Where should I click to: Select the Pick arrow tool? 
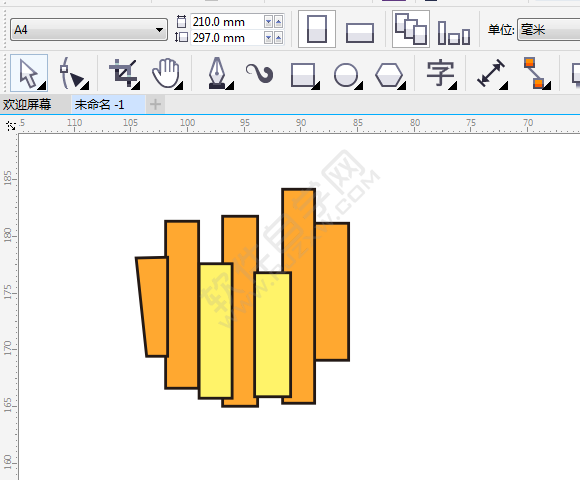click(29, 73)
